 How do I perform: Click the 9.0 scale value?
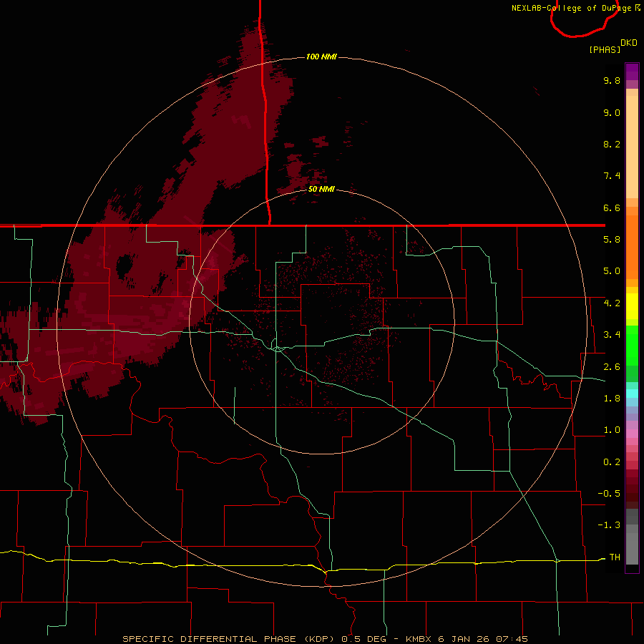coord(612,112)
